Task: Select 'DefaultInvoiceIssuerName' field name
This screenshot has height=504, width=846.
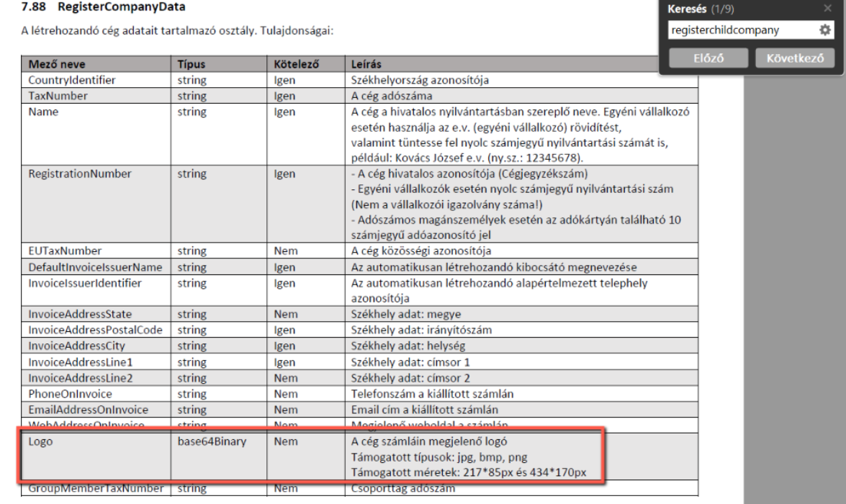Action: point(95,267)
